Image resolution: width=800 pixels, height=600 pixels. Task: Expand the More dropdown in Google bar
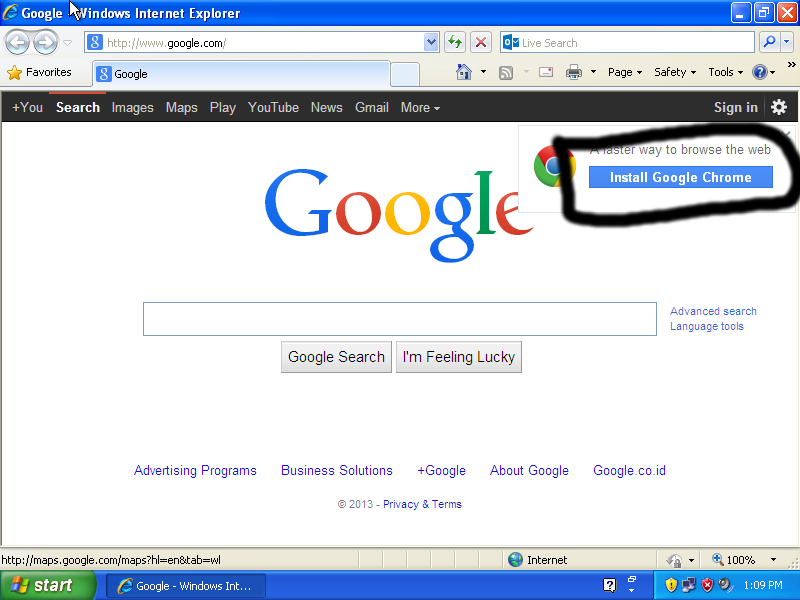[x=420, y=107]
